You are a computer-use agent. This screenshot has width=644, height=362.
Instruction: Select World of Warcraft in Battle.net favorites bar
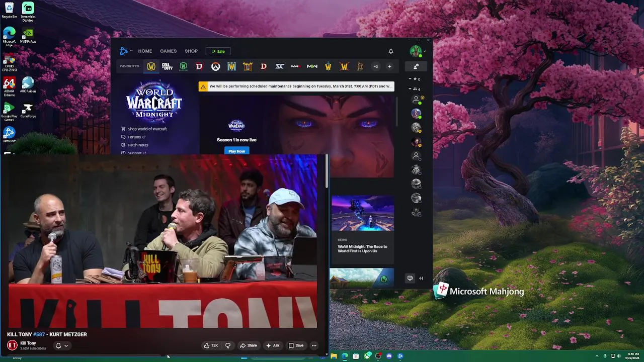(151, 66)
